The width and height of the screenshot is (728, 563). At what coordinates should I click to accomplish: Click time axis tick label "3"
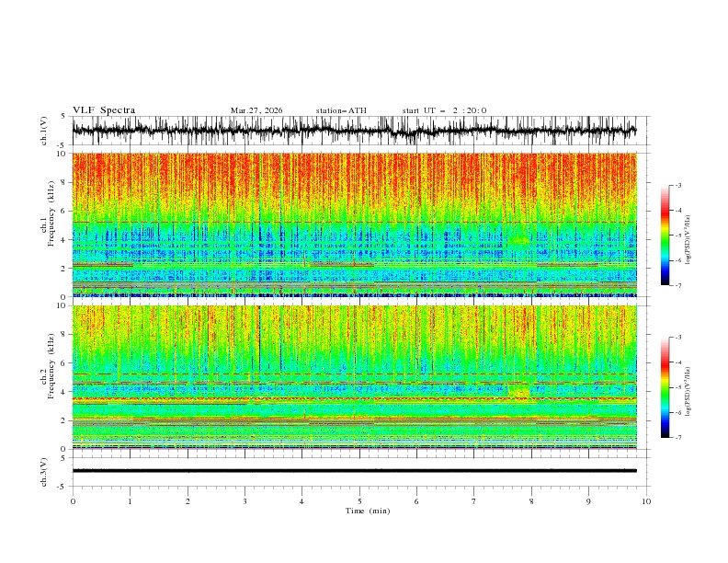tap(245, 501)
